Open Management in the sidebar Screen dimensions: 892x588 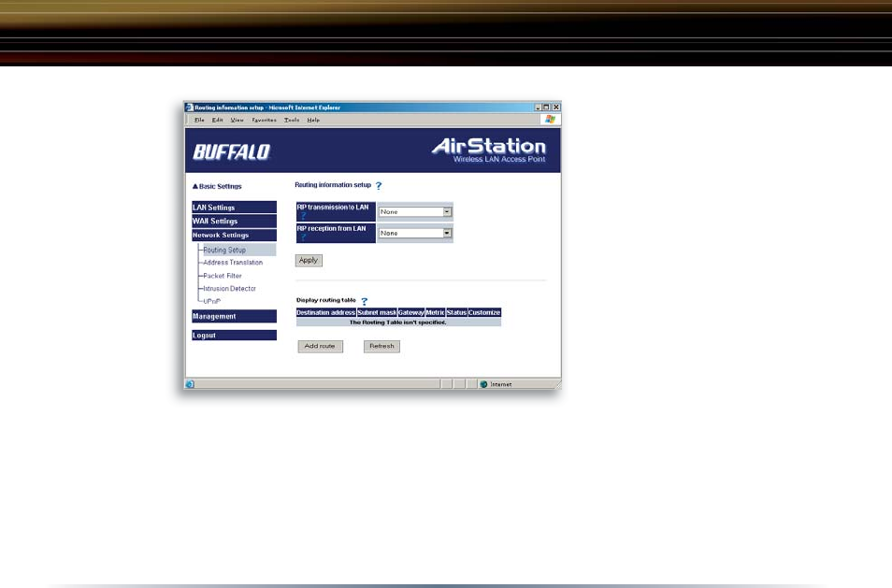point(235,316)
